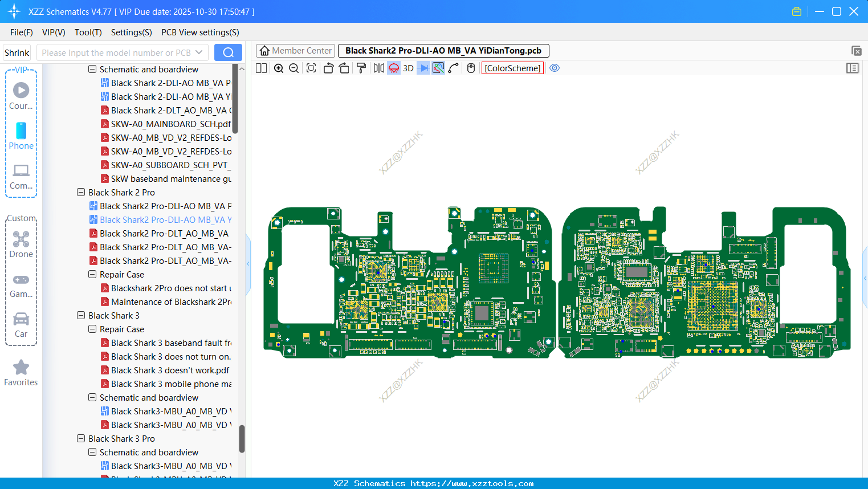The image size is (868, 489).
Task: Open the PCB View settings(S) menu
Action: [x=200, y=32]
